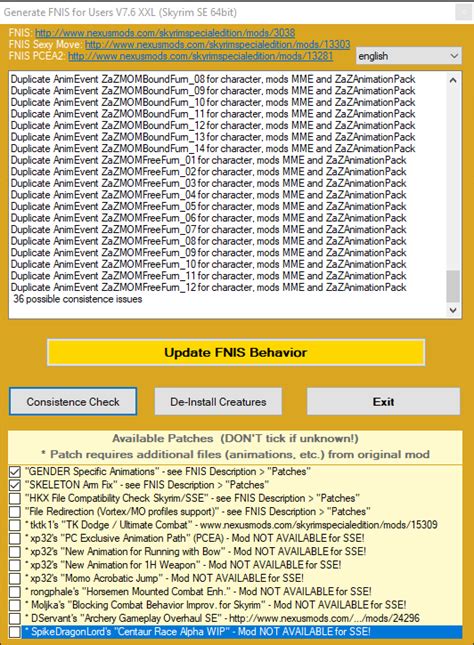Click the log scrollbar up arrow
The image size is (474, 645).
453,80
